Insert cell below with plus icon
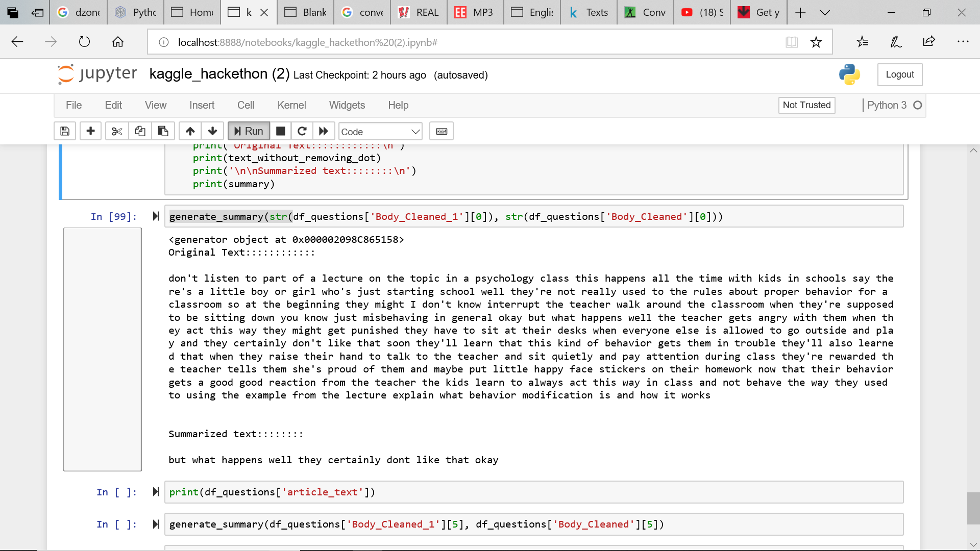The width and height of the screenshot is (980, 551). click(90, 132)
